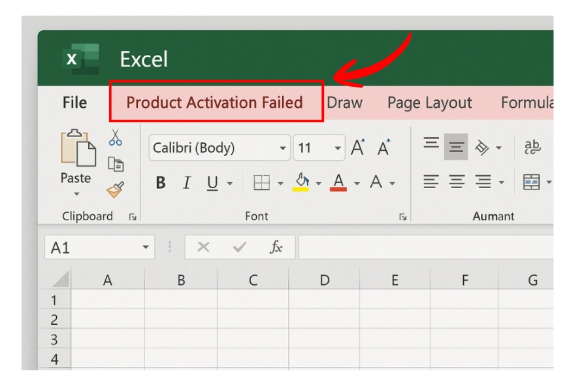588x392 pixels.
Task: Click the Copy icon
Action: [x=116, y=164]
